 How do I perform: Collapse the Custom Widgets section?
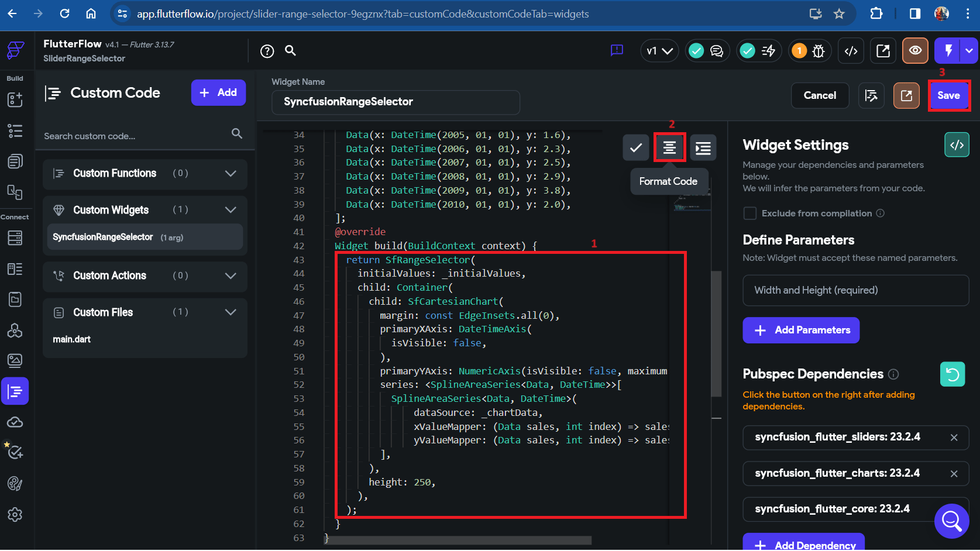tap(231, 210)
